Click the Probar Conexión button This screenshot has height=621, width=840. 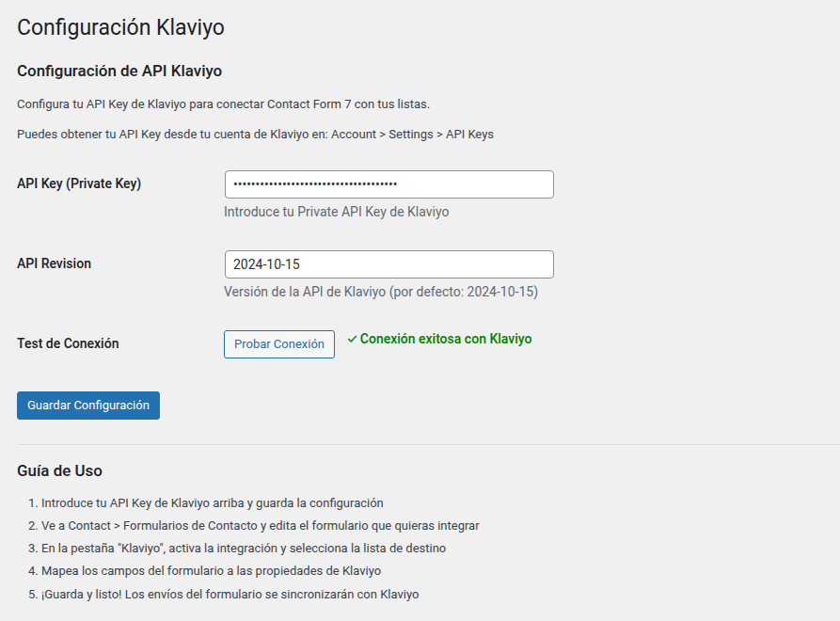pos(279,344)
